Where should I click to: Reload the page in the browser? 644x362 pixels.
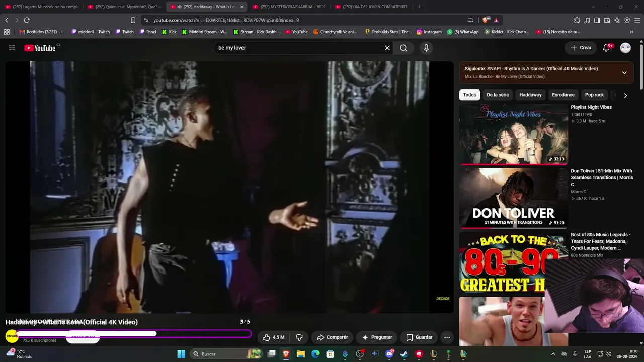click(27, 20)
